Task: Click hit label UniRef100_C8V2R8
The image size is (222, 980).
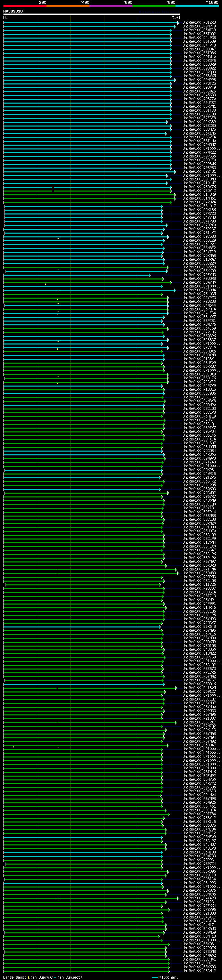Action: coord(199,267)
